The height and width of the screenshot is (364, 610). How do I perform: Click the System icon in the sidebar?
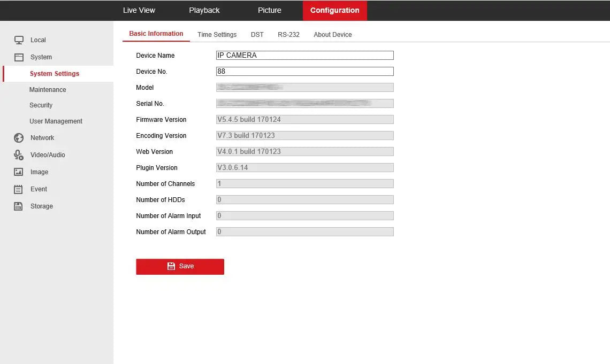(x=18, y=57)
